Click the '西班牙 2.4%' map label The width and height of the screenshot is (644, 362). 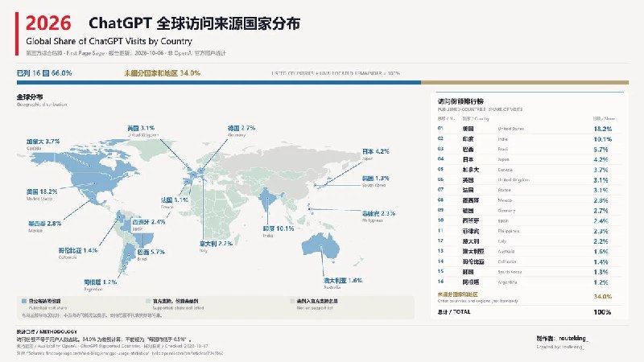click(x=149, y=222)
